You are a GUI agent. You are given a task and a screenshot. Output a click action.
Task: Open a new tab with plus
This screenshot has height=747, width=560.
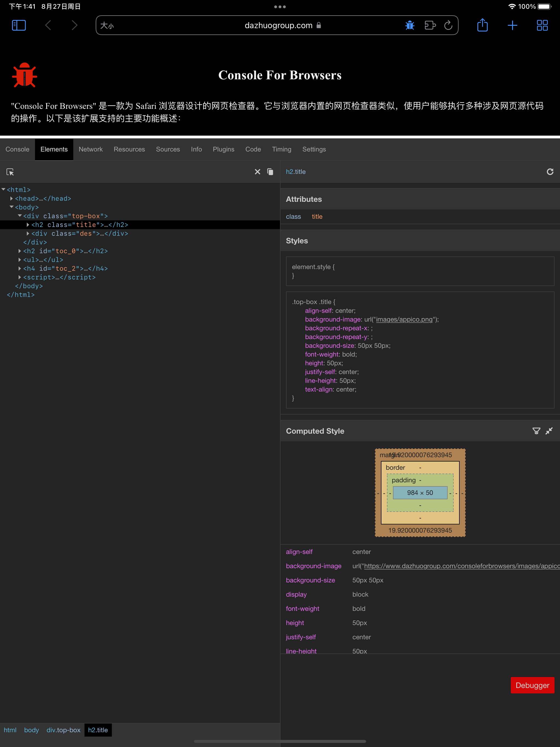coord(512,25)
